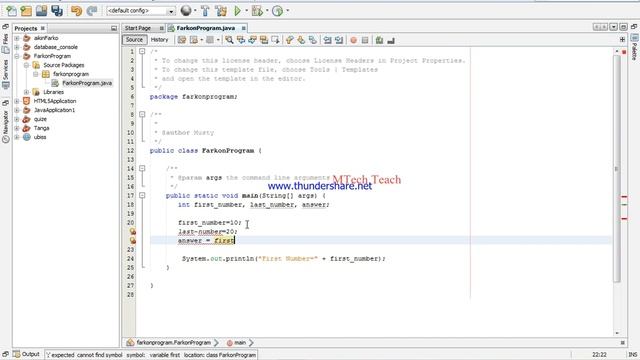Click the Next Bookmark icon
The width and height of the screenshot is (640, 360).
tap(301, 40)
